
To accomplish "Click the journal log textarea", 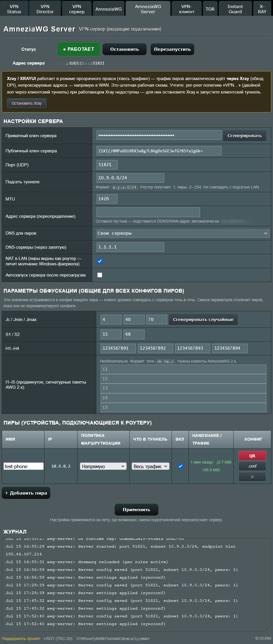I will [x=136, y=585].
